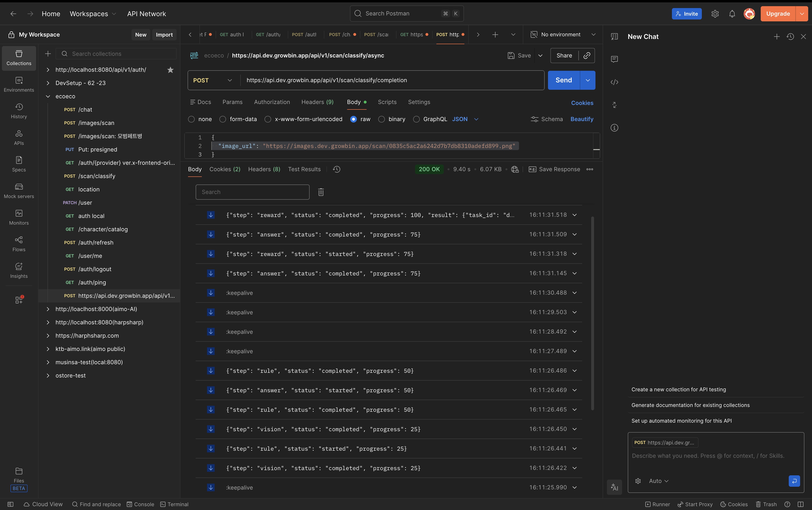Switch to the Scripts request tab

click(387, 102)
